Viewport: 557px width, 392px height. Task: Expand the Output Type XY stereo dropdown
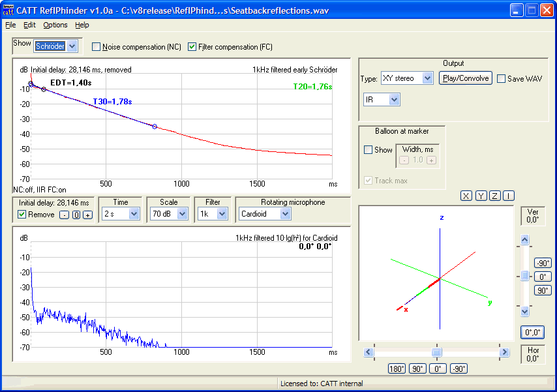(x=427, y=78)
